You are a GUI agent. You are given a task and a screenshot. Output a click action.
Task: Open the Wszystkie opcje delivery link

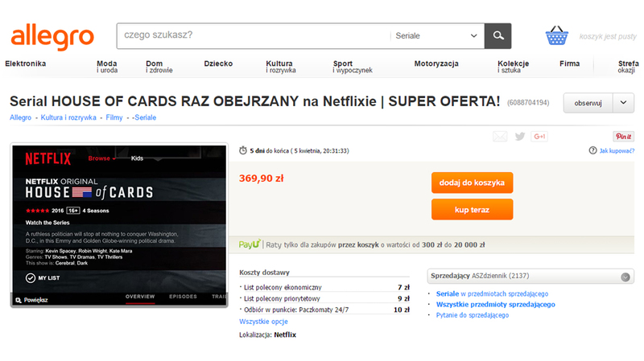click(263, 322)
